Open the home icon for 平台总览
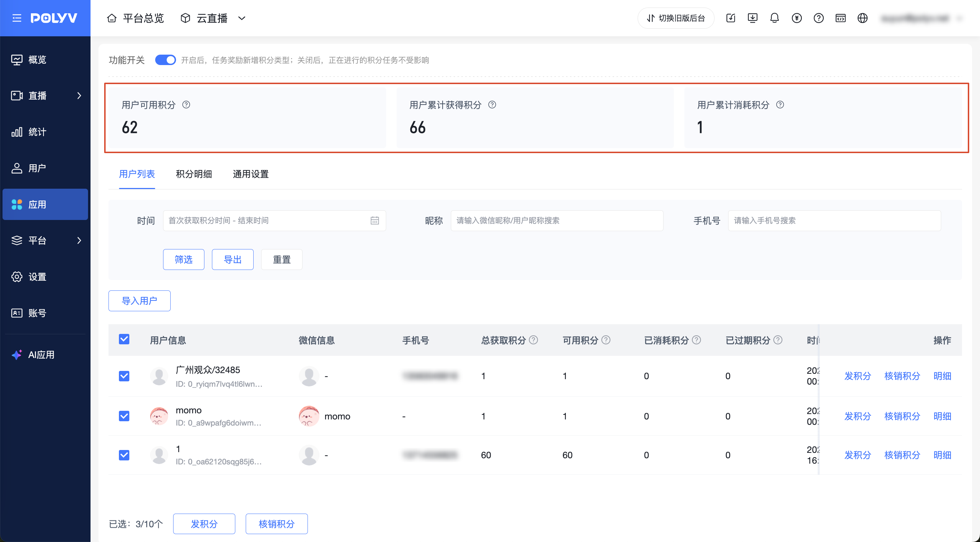 [x=111, y=18]
